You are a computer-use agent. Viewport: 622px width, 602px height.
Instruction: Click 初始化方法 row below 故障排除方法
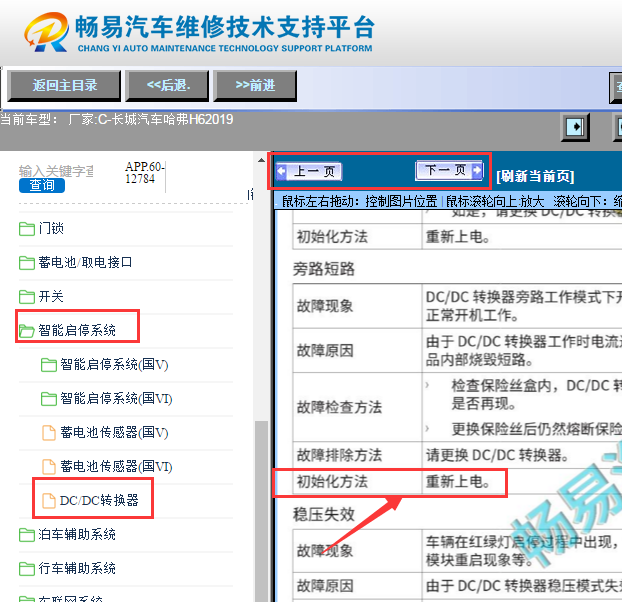tap(390, 482)
